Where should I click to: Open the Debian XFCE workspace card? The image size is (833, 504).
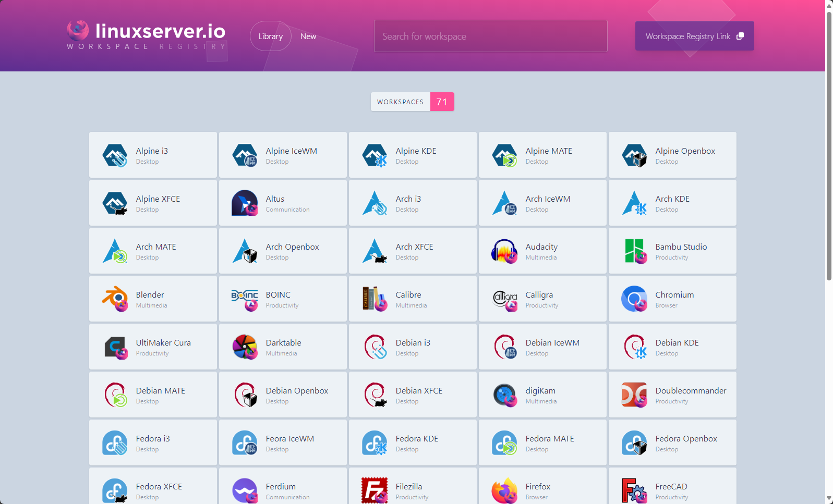click(x=413, y=395)
